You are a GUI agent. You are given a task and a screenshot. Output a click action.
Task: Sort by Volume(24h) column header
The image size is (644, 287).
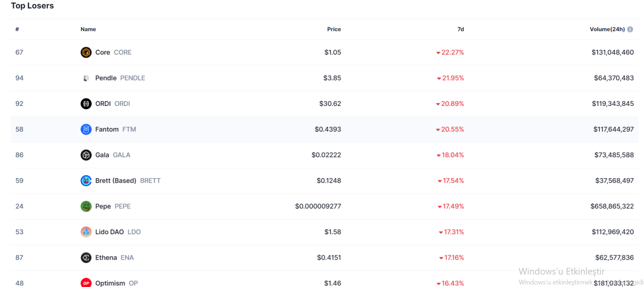[x=607, y=29]
